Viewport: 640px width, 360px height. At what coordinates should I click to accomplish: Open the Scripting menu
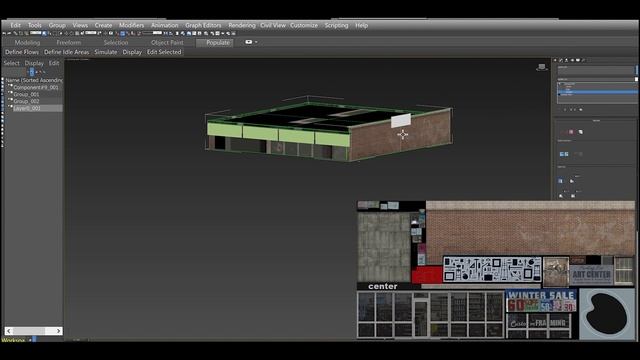[336, 25]
